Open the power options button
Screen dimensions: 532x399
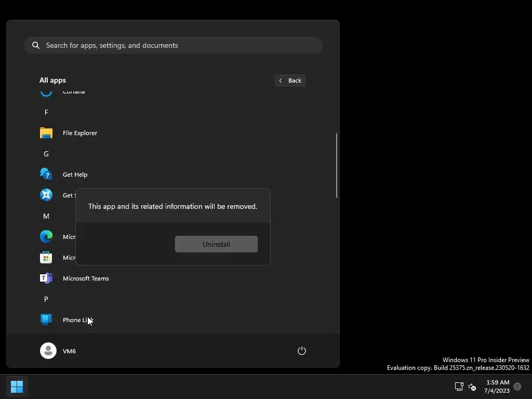click(x=302, y=351)
